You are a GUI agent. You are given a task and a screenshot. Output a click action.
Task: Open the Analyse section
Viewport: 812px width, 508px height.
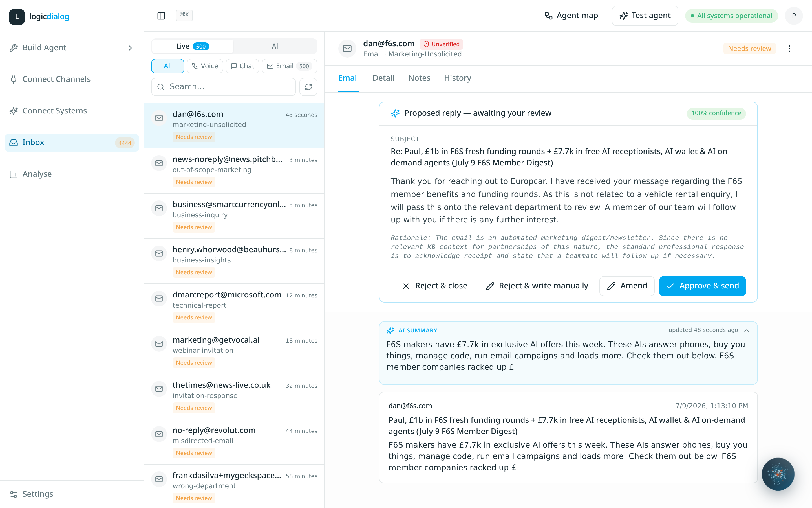(71, 174)
